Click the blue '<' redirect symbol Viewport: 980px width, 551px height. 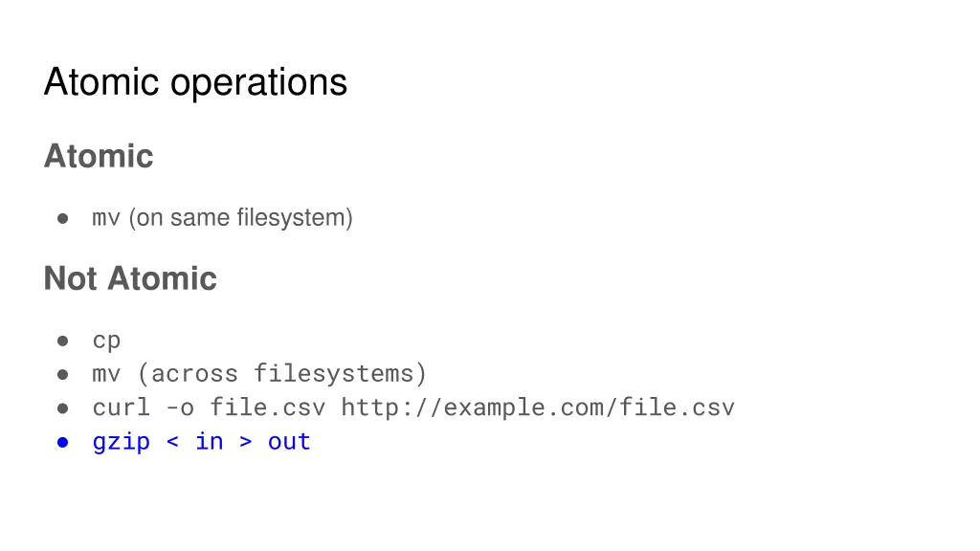click(173, 442)
